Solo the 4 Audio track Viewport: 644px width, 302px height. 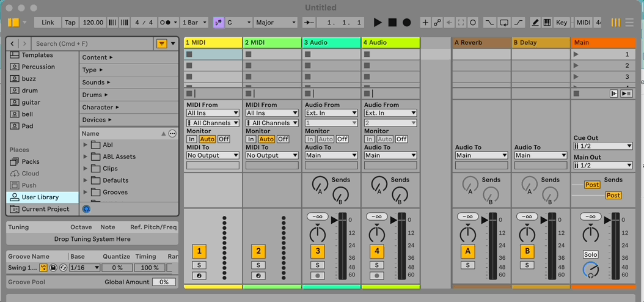376,265
